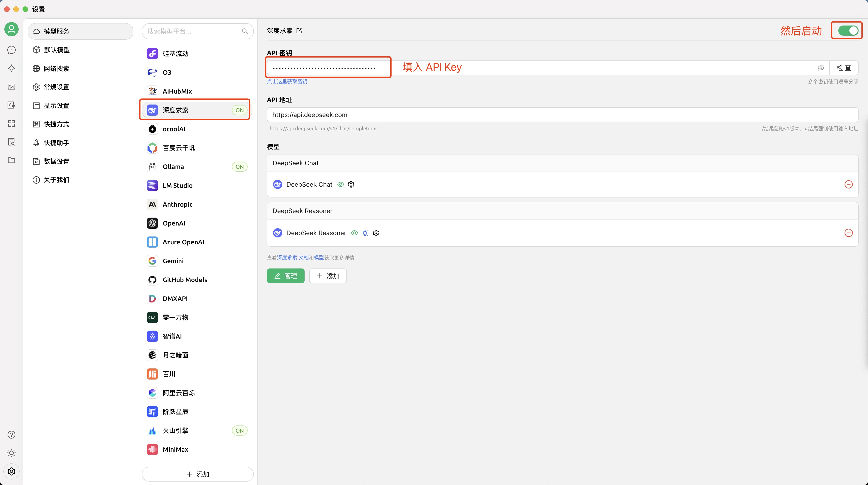Open settings gear in sidebar
The height and width of the screenshot is (485, 868).
point(11,471)
